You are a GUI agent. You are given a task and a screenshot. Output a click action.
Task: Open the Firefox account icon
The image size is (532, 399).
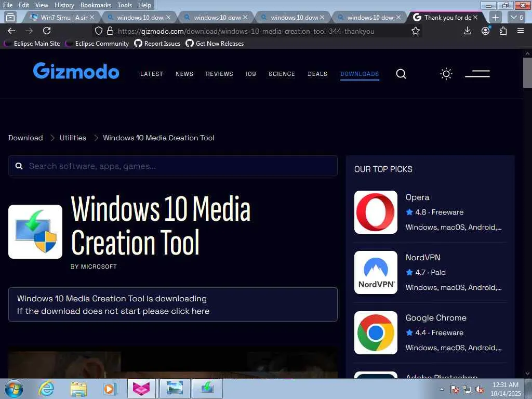click(486, 31)
